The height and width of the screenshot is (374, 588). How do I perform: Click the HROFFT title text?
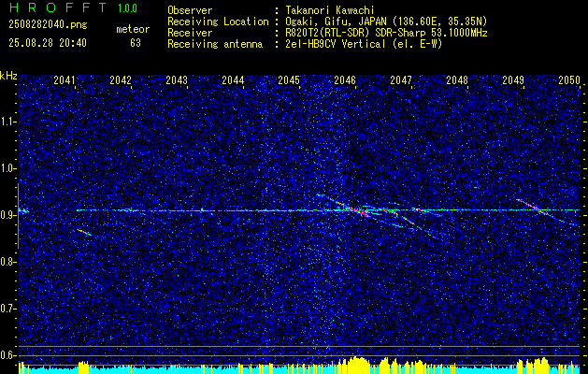point(58,7)
